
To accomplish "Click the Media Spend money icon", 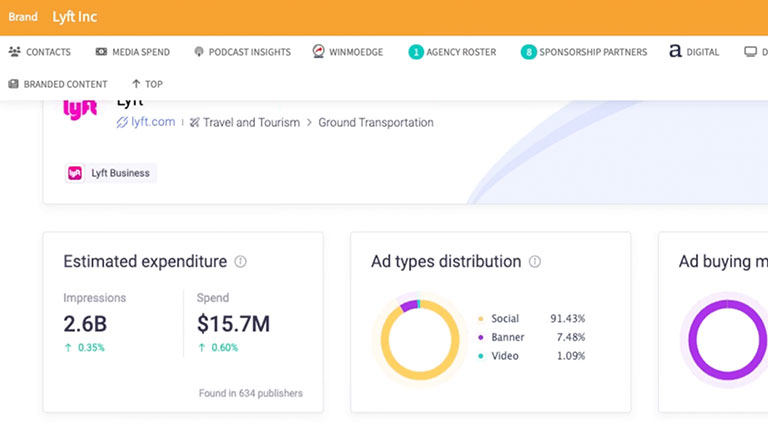I will [101, 51].
